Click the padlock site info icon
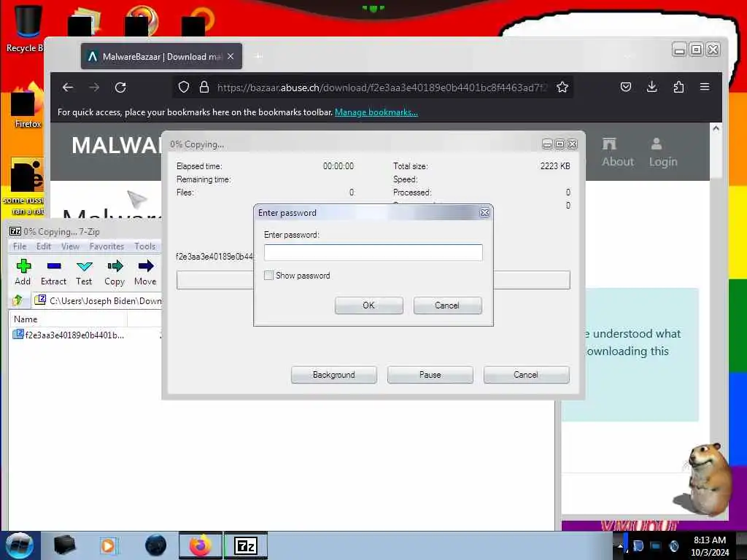Screen dimensions: 747x560 pos(204,87)
